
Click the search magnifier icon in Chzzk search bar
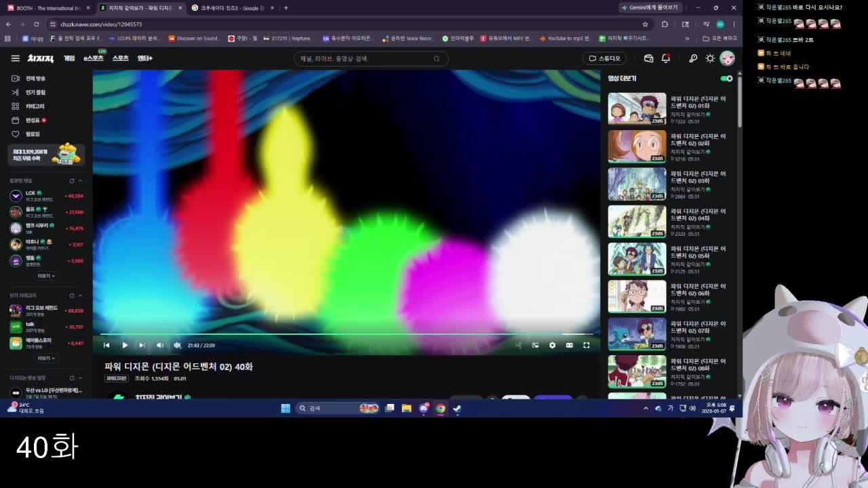[x=437, y=58]
